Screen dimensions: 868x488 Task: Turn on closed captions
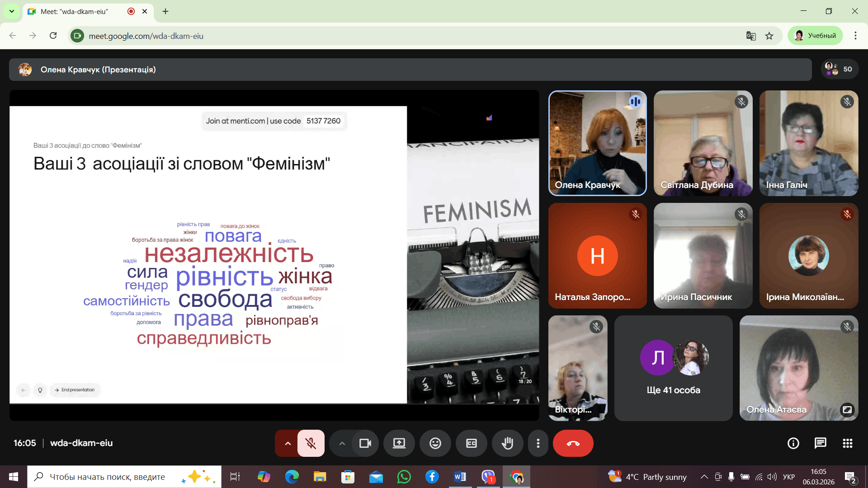(x=471, y=443)
